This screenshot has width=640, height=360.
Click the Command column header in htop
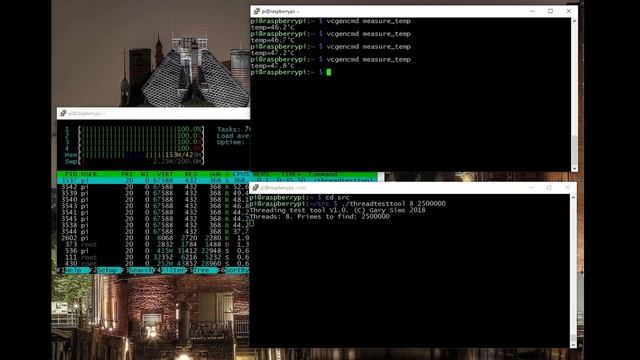[x=322, y=174]
